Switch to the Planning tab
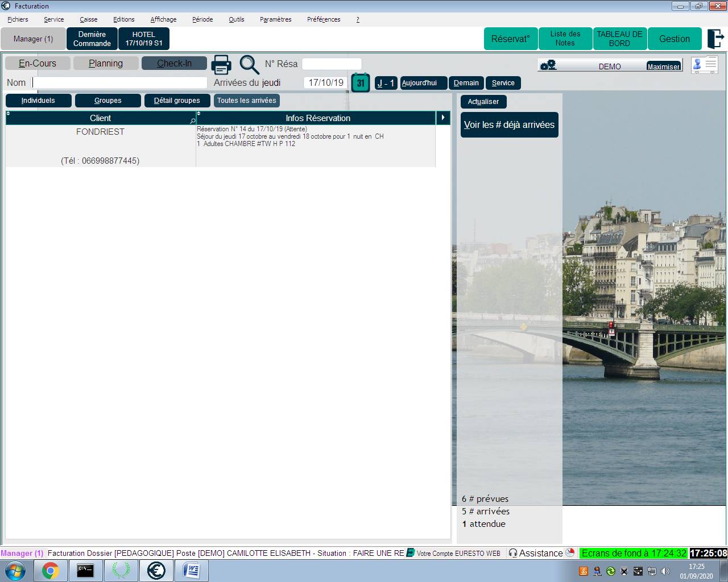Viewport: 728px width, 582px height. [106, 63]
